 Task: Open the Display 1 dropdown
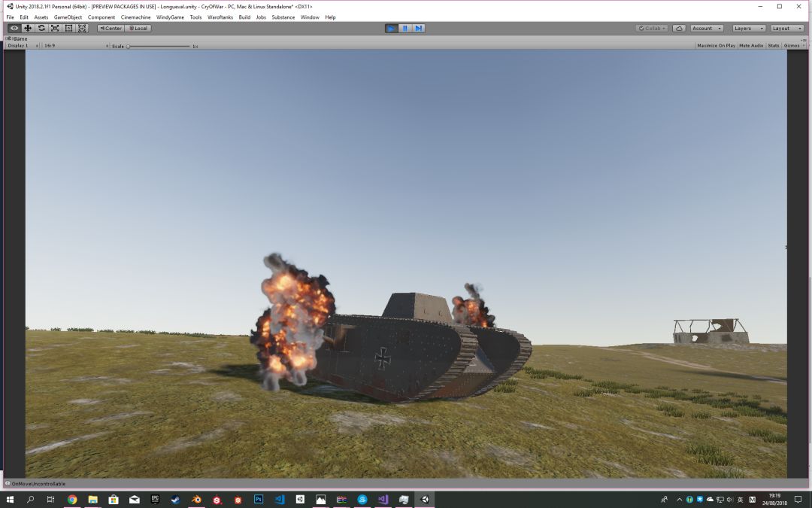23,46
